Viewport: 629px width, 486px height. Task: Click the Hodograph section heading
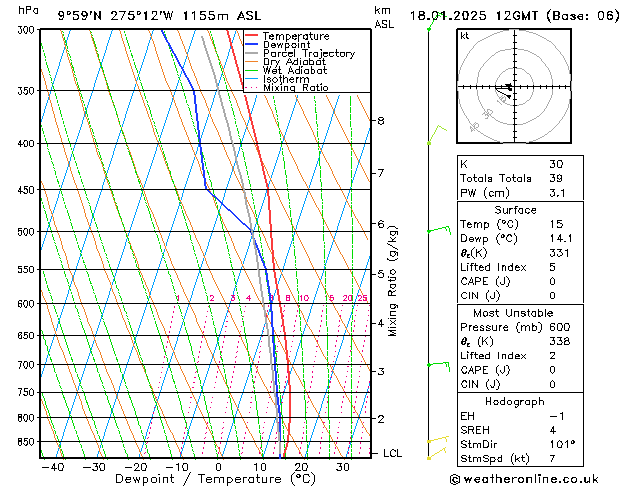click(x=515, y=402)
